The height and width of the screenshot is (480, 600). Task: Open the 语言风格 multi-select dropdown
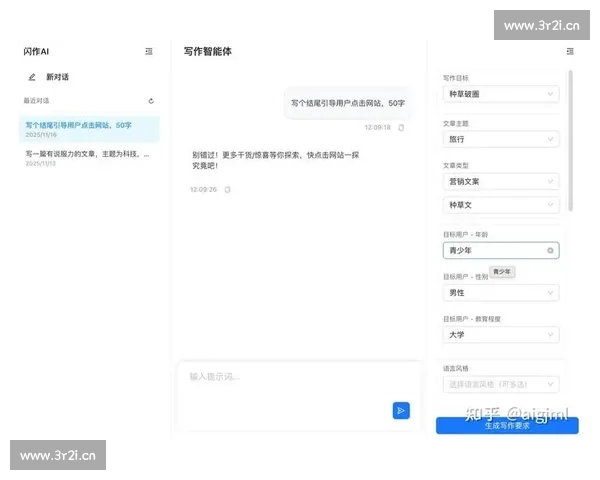point(501,384)
